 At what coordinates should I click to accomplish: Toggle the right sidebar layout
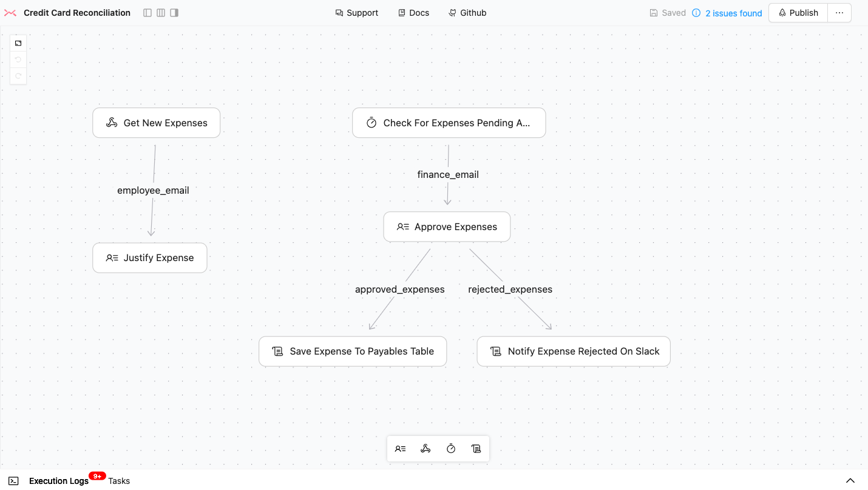click(174, 13)
